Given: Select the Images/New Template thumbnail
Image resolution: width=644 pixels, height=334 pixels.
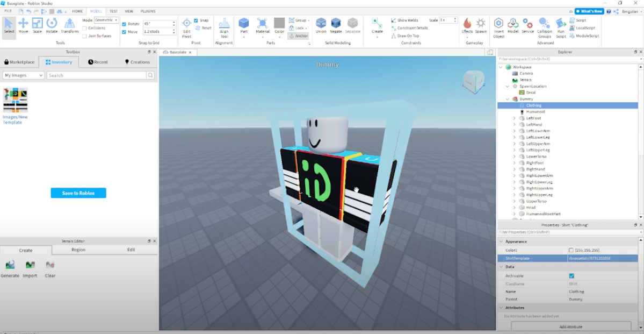Looking at the screenshot, I should [x=15, y=101].
